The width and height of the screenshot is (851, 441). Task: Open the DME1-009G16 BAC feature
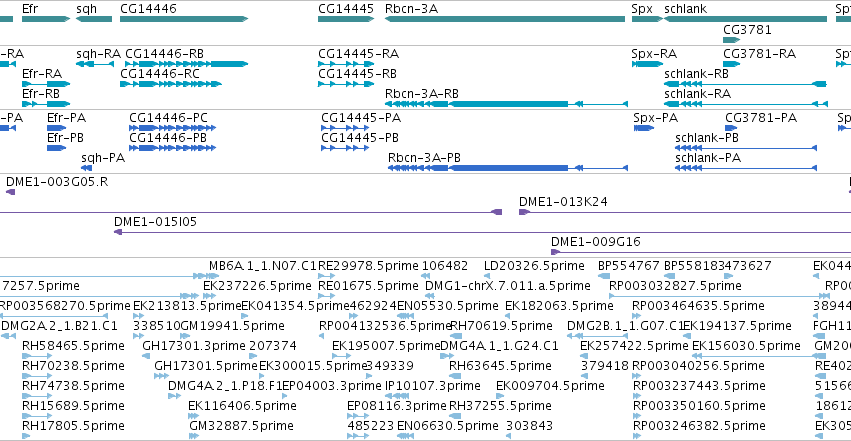click(x=701, y=252)
